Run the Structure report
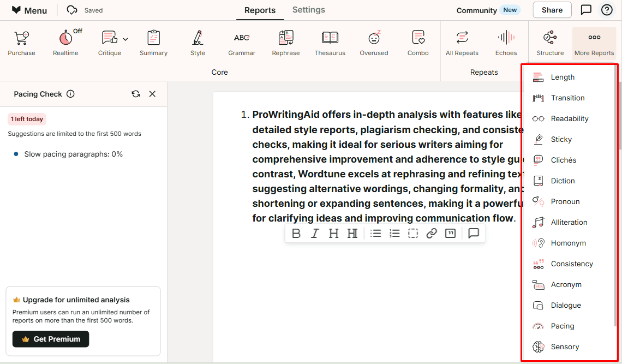The height and width of the screenshot is (364, 622). (x=550, y=44)
